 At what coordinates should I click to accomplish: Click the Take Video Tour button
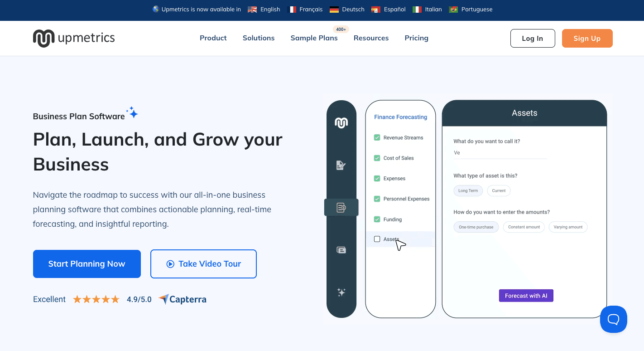[203, 264]
